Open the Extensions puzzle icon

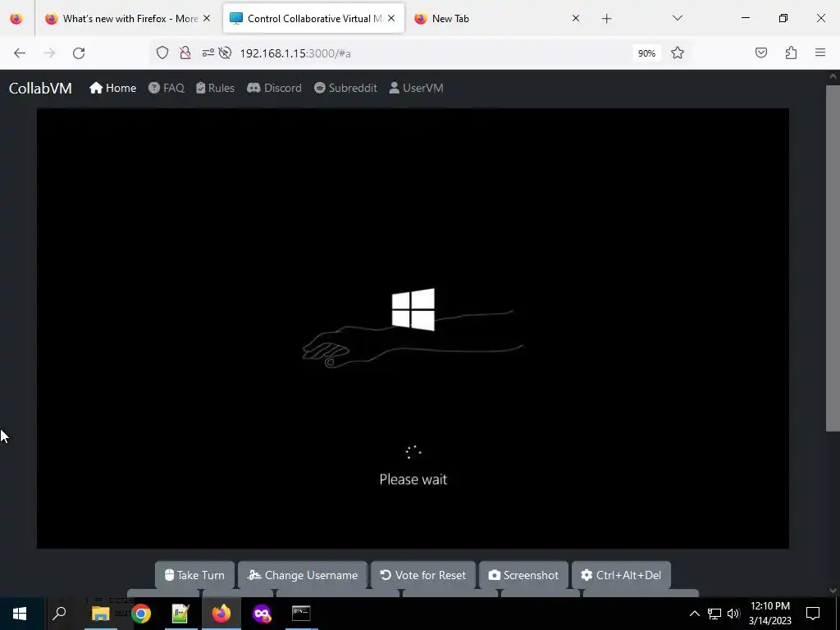791,53
